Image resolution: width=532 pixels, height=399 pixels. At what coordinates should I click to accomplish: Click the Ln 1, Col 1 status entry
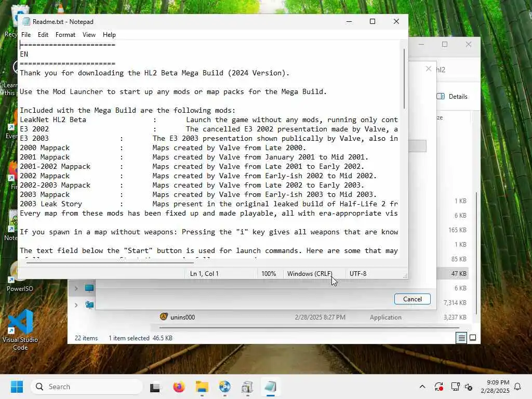(x=204, y=273)
